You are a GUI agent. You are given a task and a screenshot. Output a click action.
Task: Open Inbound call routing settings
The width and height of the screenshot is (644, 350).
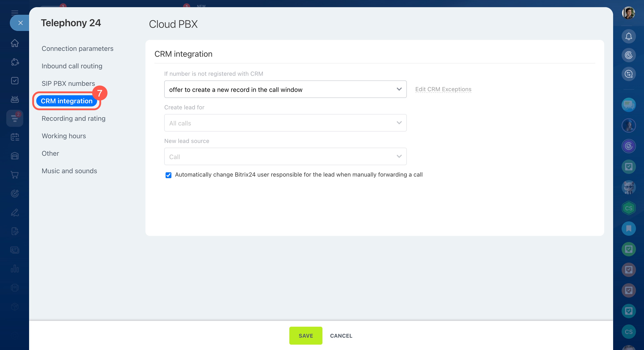pos(72,66)
